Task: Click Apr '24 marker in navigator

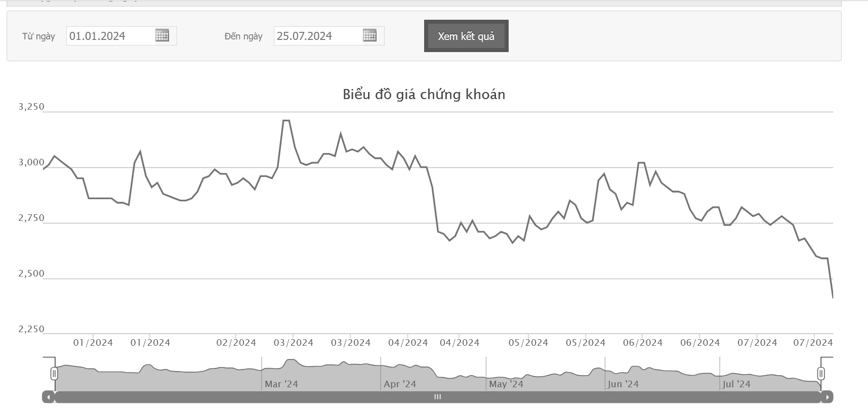Action: click(x=400, y=384)
